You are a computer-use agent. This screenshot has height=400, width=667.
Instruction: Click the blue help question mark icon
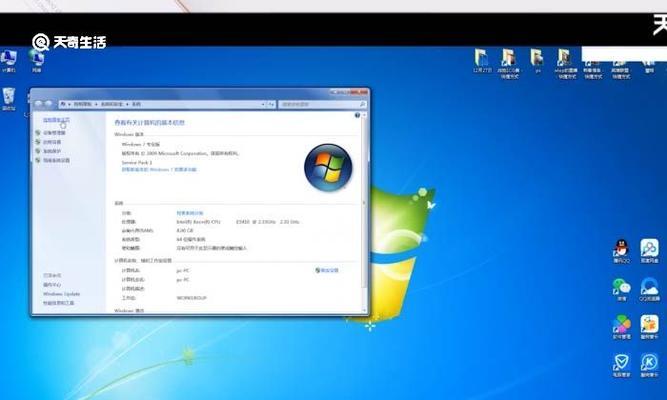[x=357, y=115]
